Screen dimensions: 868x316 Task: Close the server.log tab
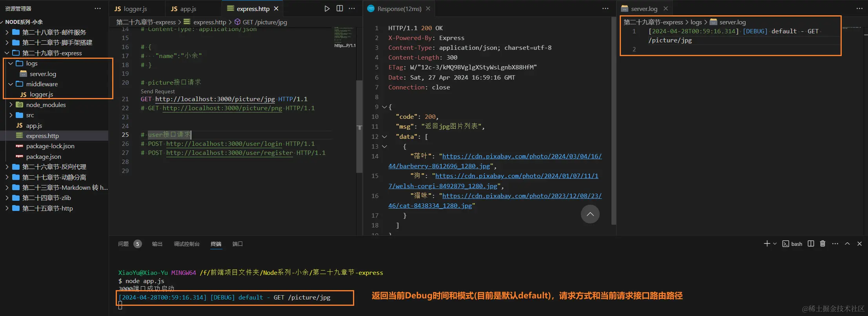tap(666, 9)
